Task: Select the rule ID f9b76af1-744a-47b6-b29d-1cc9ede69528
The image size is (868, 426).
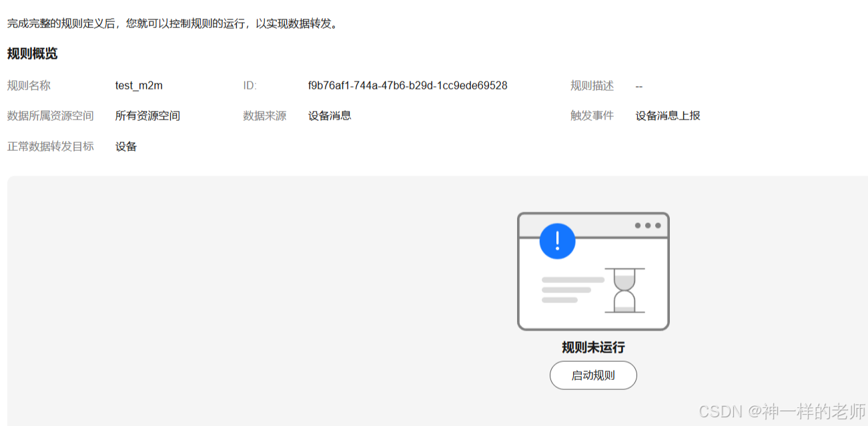Action: coord(408,85)
